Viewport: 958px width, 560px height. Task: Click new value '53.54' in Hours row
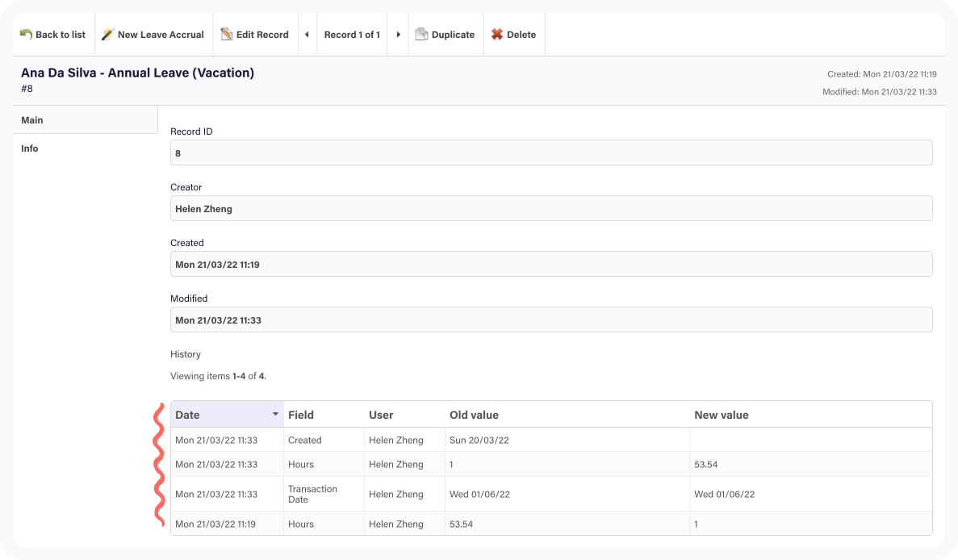pyautogui.click(x=705, y=464)
